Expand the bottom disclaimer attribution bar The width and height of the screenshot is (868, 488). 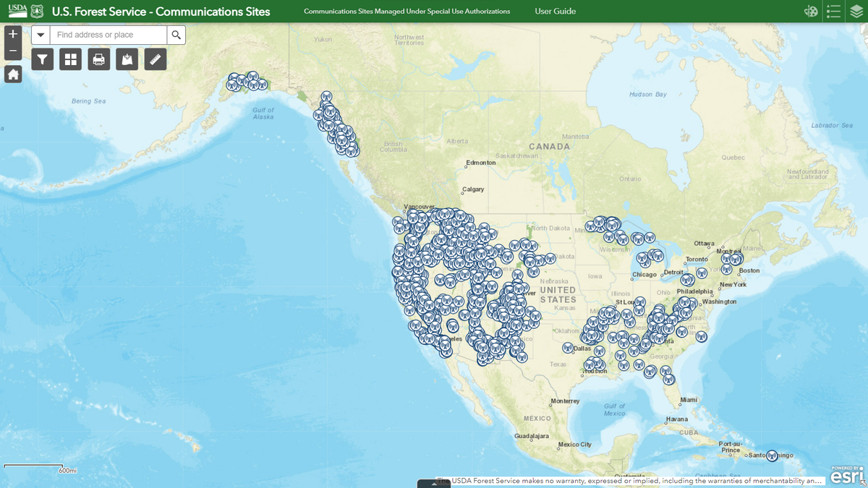pos(434,483)
